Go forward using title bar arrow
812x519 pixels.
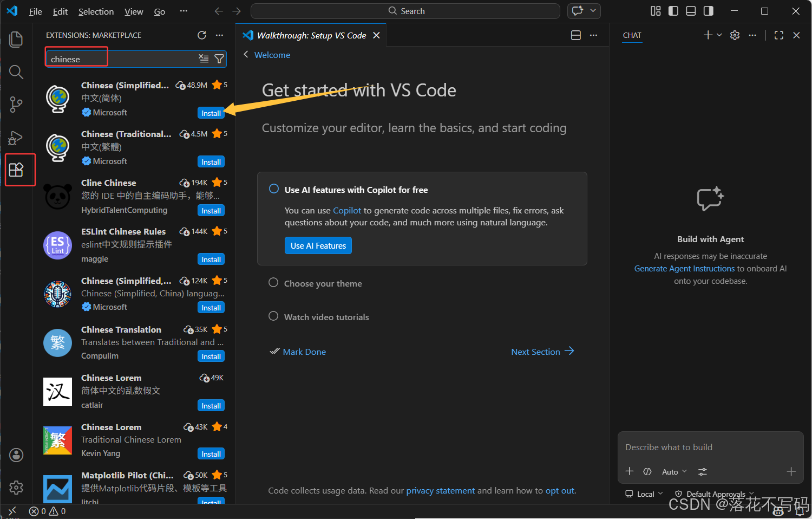[237, 11]
